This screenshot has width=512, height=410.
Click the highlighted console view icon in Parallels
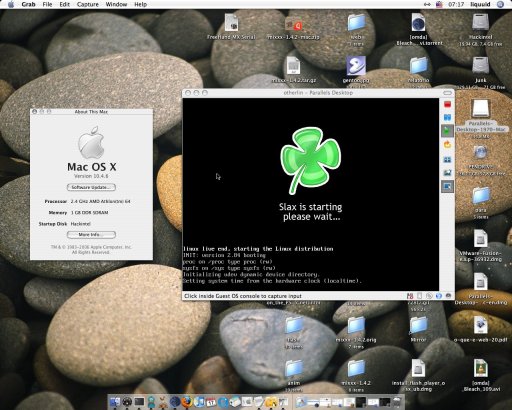pyautogui.click(x=447, y=186)
